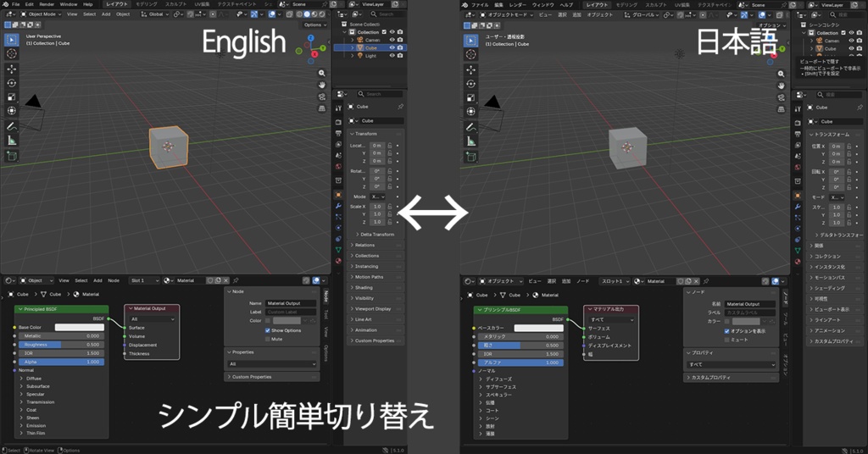The image size is (868, 454).
Task: Select the Measure tool in English window
Action: pos(11,141)
